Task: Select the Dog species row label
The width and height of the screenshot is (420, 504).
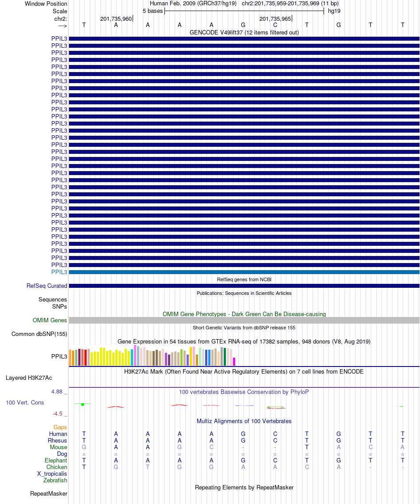Action: pyautogui.click(x=62, y=454)
